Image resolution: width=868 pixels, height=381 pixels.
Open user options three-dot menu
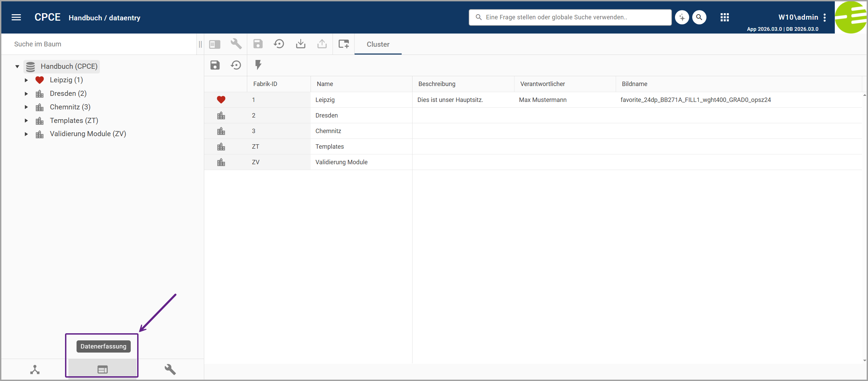click(825, 17)
